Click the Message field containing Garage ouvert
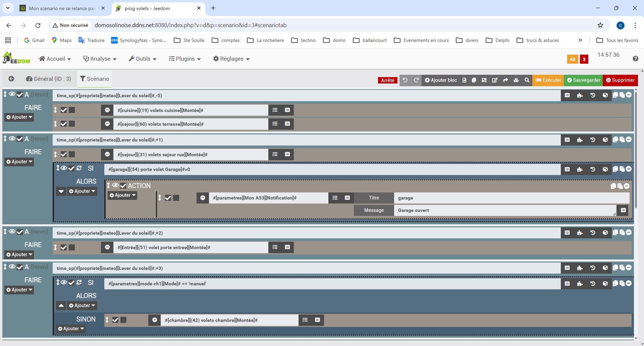This screenshot has height=346, width=644. click(505, 210)
